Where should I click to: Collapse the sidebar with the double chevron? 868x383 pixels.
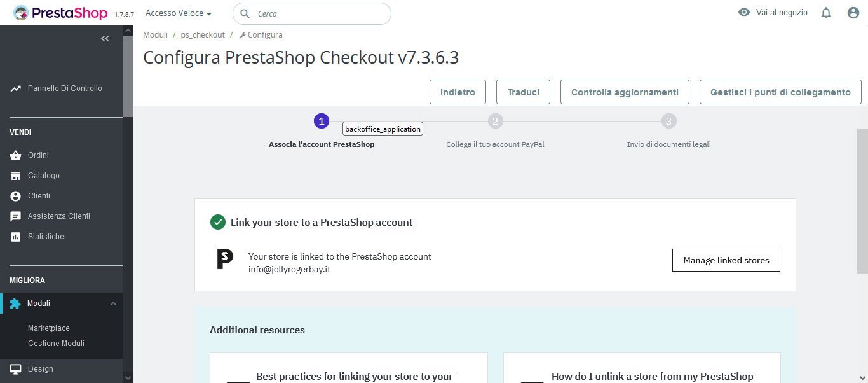coord(105,39)
